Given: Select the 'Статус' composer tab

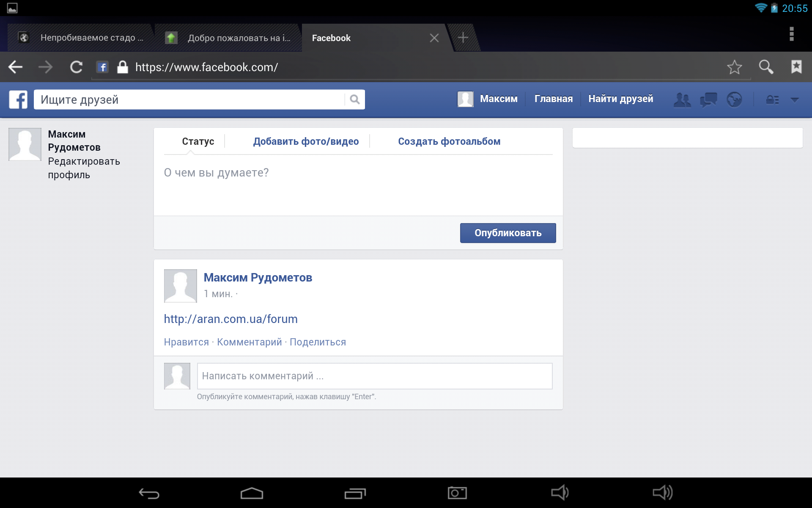Looking at the screenshot, I should [x=198, y=141].
